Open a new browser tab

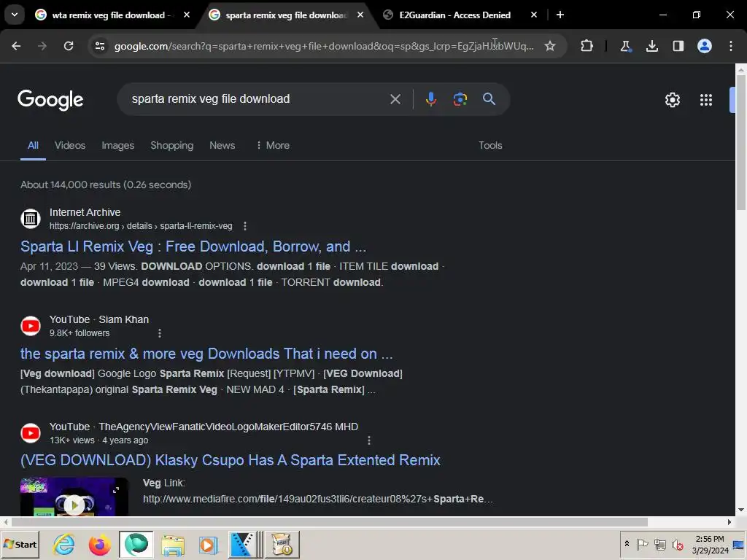point(560,15)
